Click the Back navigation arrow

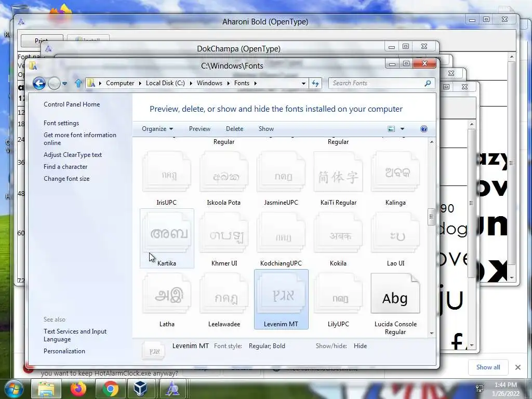coord(39,83)
